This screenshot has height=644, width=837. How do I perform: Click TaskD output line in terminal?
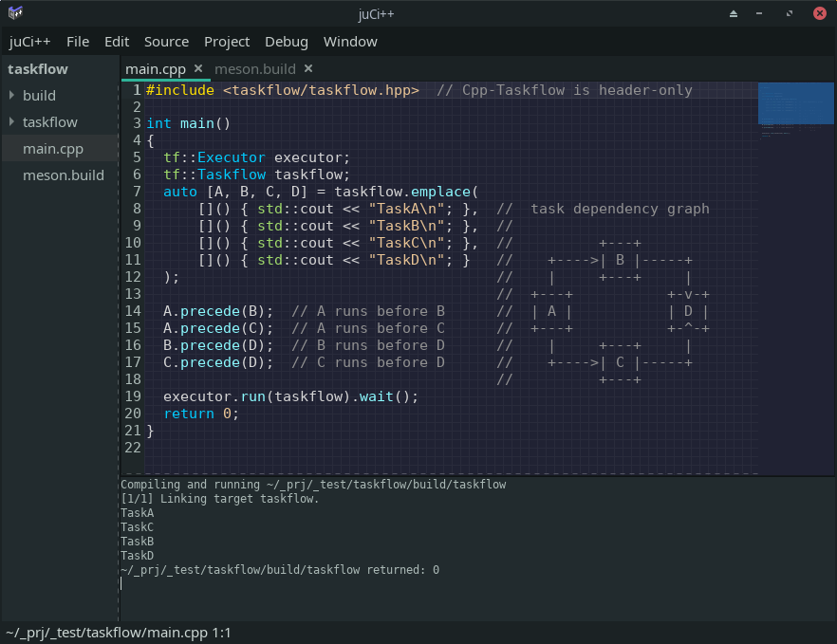click(x=138, y=556)
